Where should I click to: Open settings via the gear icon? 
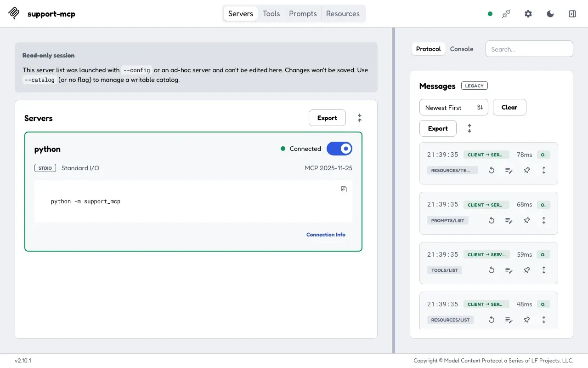[x=528, y=14]
